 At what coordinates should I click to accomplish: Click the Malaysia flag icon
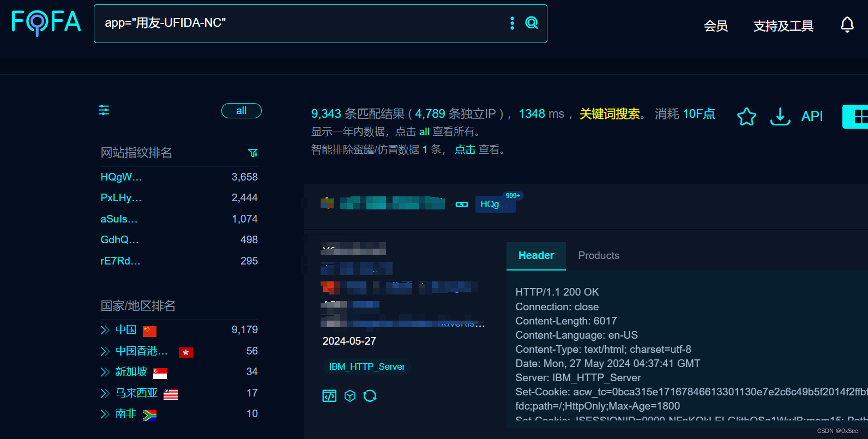point(171,394)
